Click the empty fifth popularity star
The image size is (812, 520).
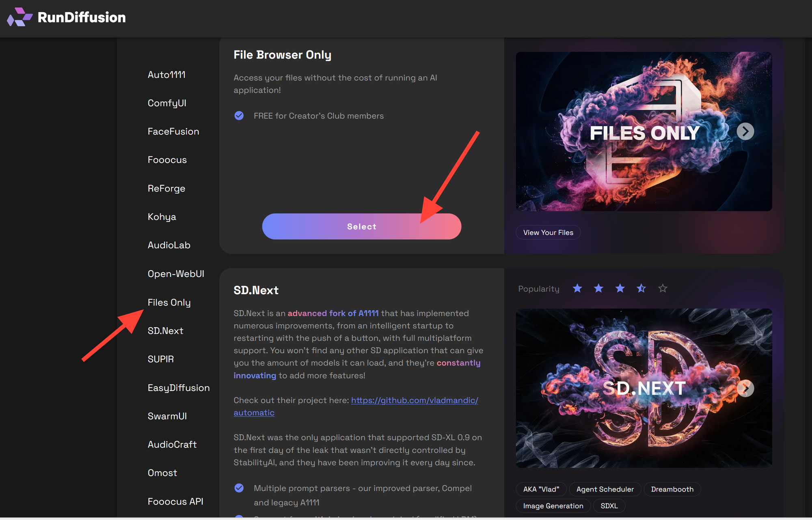[x=663, y=288]
